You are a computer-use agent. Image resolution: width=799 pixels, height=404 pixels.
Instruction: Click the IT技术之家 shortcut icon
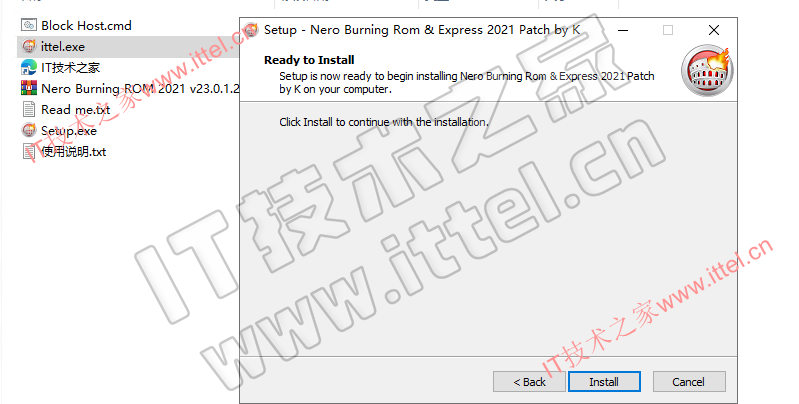tap(29, 67)
